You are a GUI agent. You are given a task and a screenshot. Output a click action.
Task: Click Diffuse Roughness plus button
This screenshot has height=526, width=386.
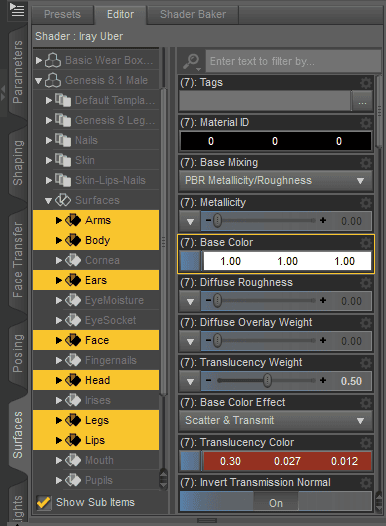click(x=323, y=301)
